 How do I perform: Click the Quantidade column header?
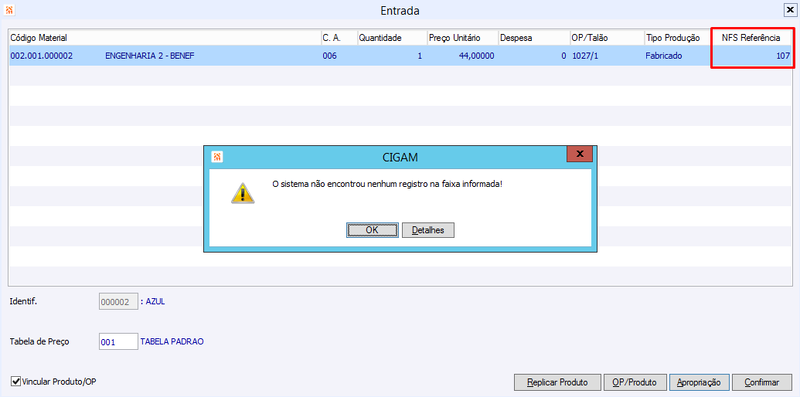pos(391,38)
